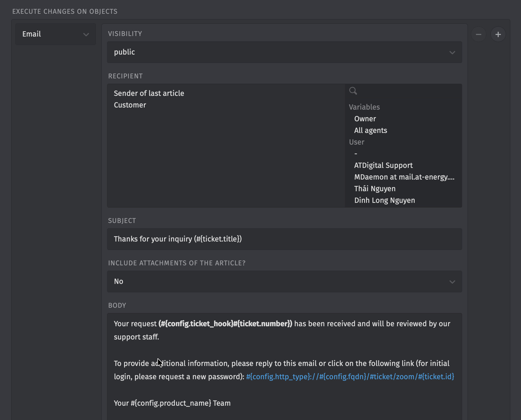
Task: Click the Visibility chevron arrow
Action: point(452,52)
